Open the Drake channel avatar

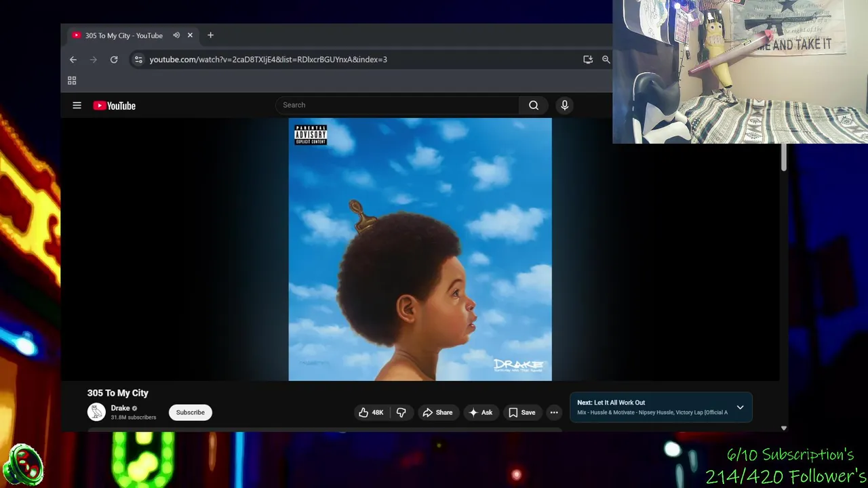(97, 412)
